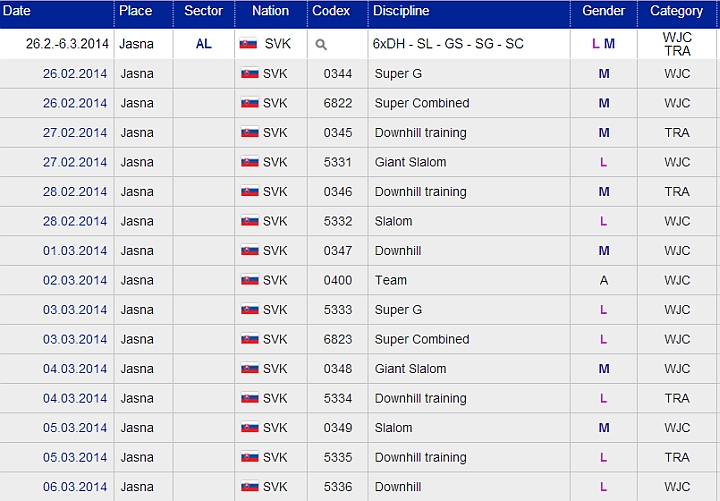Viewport: 720px width, 501px height.
Task: Open the 03.03.2014 date in codex 6823 row
Action: (x=75, y=339)
